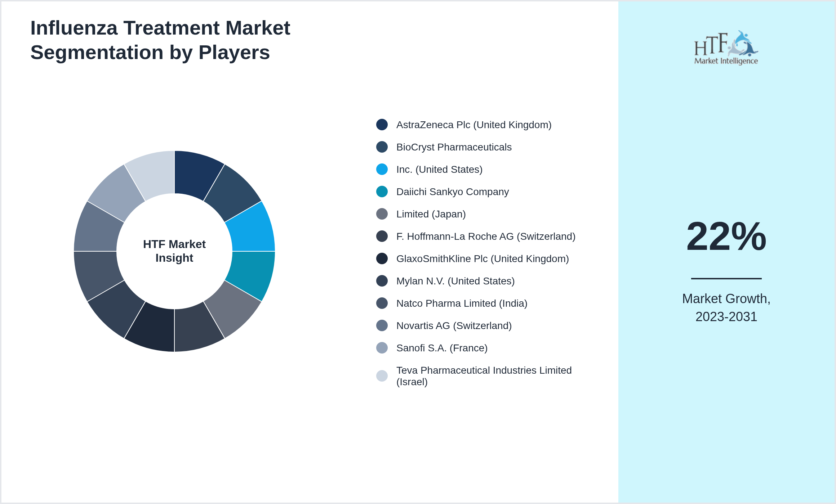Click the Influenza Treatment Market chart title
Screen dimensions: 836x504
click(160, 40)
